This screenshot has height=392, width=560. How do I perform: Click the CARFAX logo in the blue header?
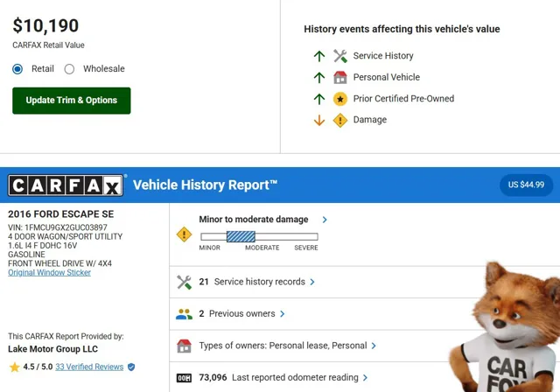pos(66,185)
